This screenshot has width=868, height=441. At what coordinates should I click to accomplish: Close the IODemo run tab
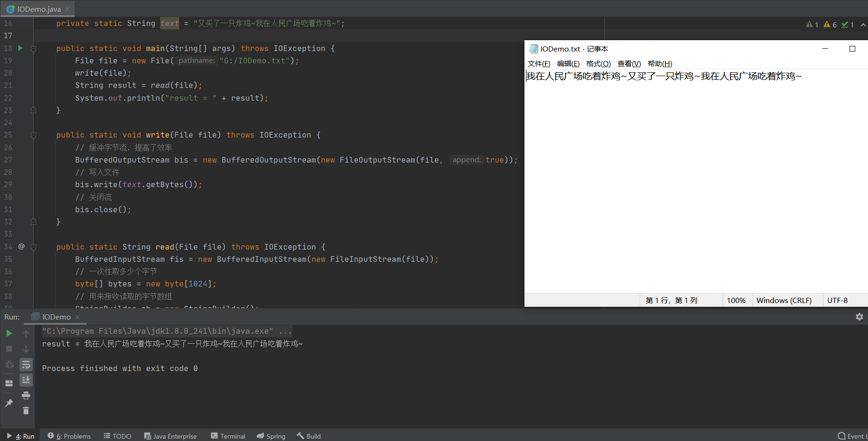pos(77,317)
